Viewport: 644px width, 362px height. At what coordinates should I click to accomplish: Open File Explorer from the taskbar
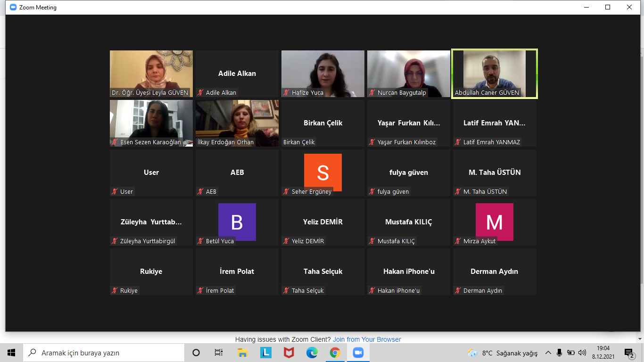(242, 353)
